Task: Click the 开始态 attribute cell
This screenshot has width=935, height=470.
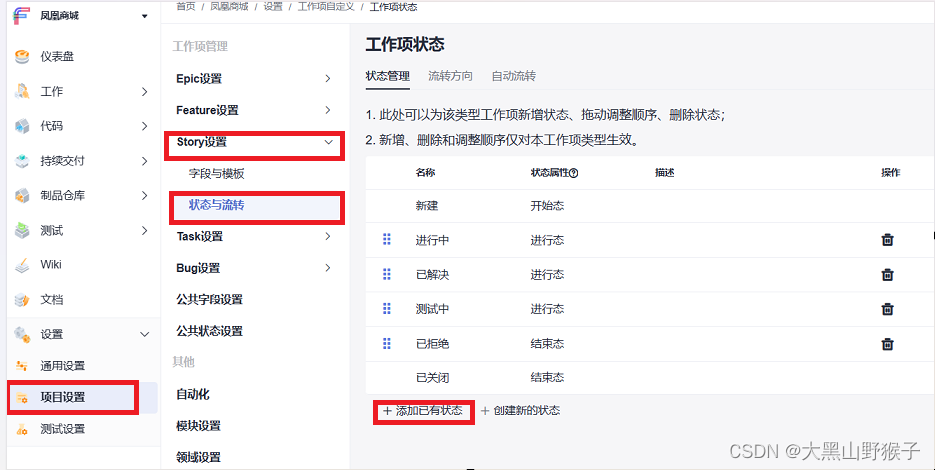Action: tap(547, 206)
